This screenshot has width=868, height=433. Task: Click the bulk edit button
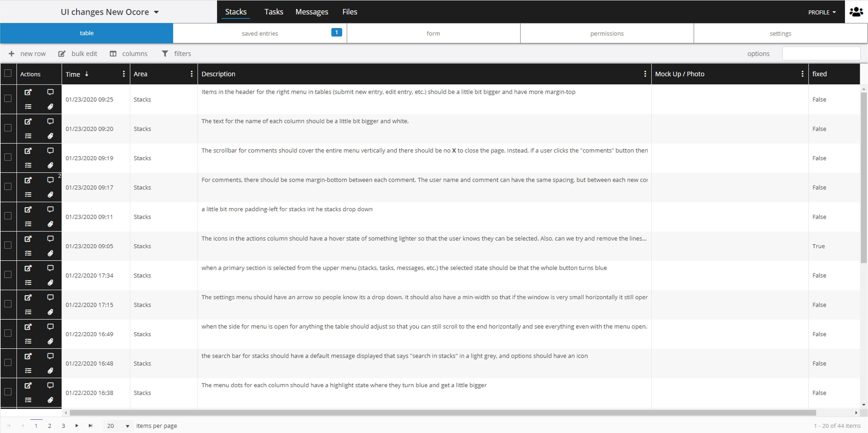click(x=78, y=54)
